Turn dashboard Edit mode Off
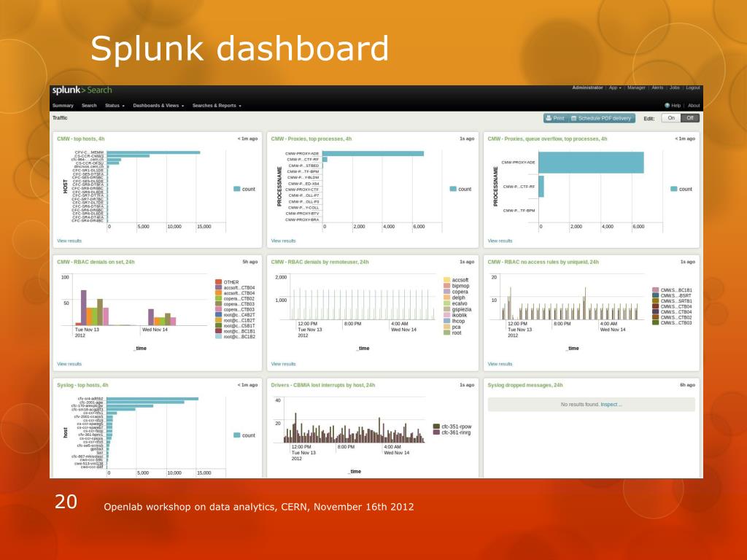The height and width of the screenshot is (560, 747). tap(690, 118)
